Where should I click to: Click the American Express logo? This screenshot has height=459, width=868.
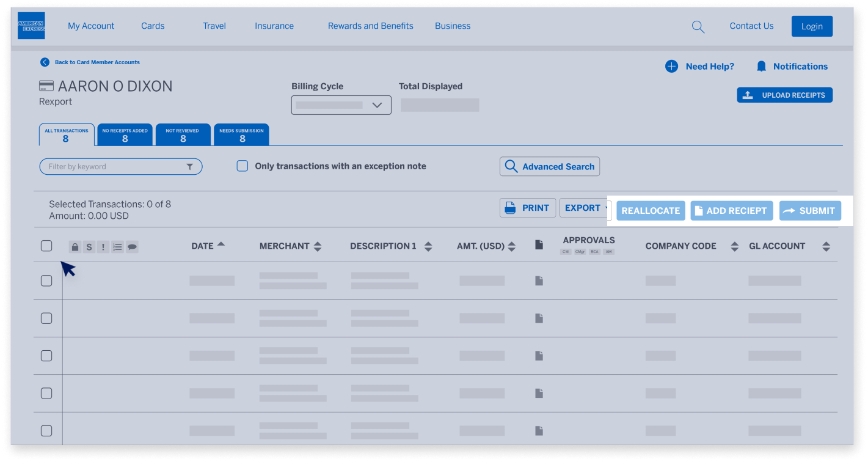tap(31, 26)
